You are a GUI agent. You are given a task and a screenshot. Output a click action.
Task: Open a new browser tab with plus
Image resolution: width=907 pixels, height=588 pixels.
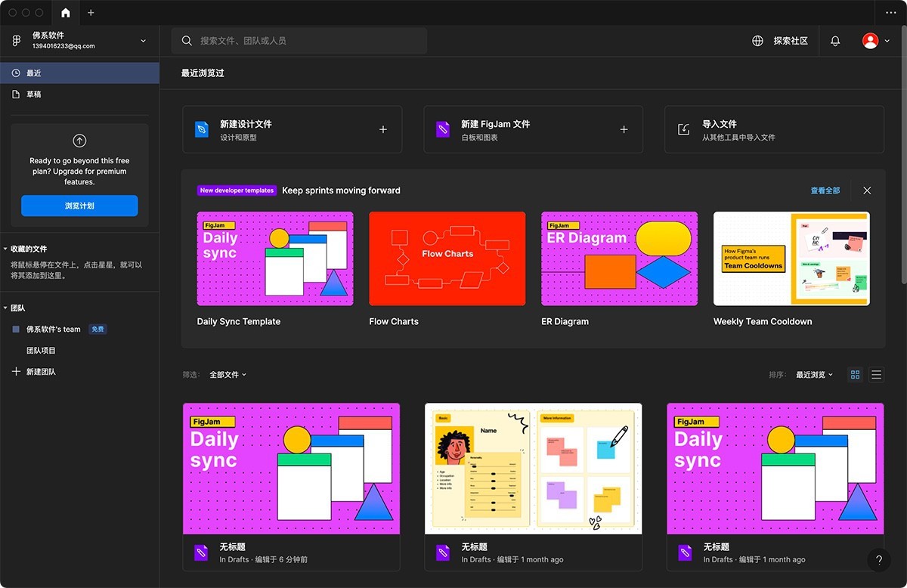[91, 13]
